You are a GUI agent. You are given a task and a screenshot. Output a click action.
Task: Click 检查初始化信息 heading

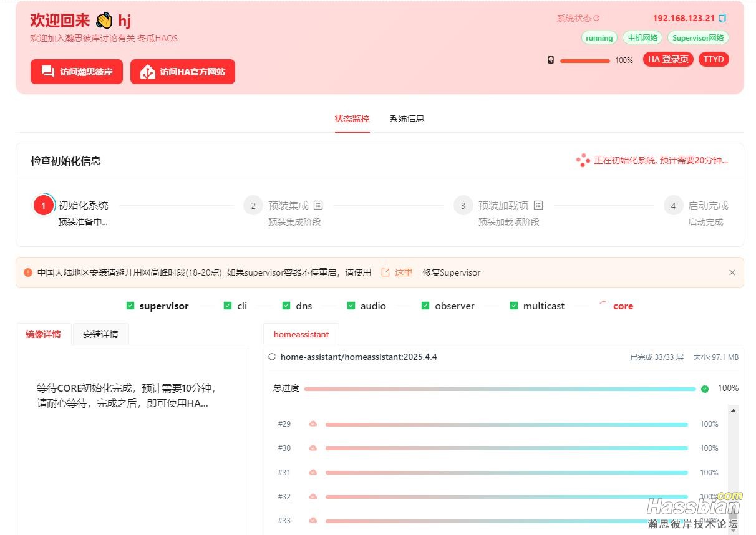click(x=65, y=161)
